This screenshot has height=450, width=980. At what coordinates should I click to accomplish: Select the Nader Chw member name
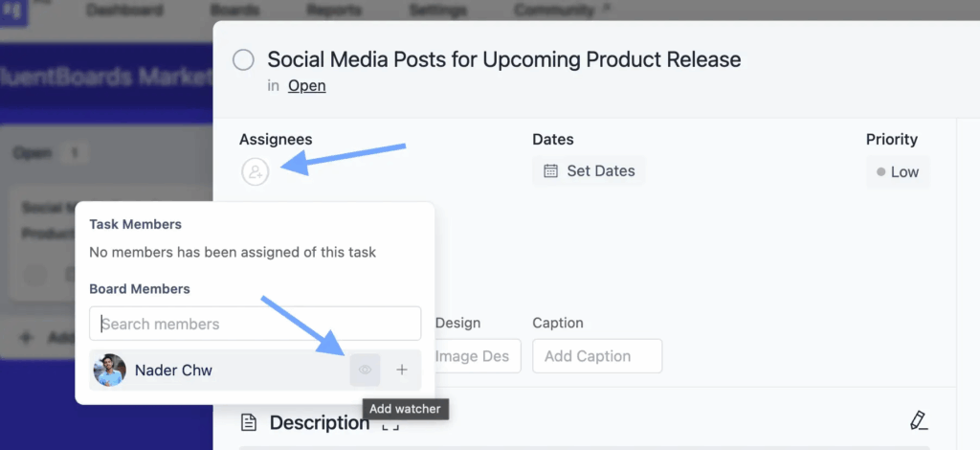[173, 371]
